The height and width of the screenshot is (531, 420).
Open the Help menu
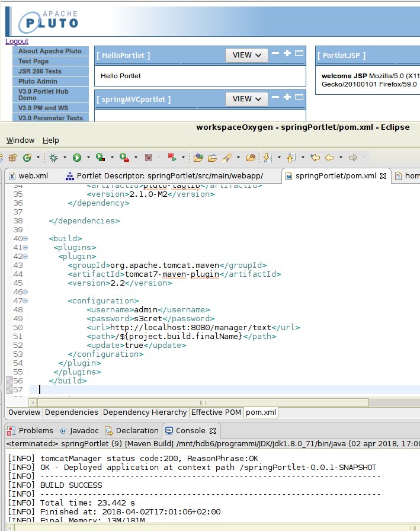51,140
